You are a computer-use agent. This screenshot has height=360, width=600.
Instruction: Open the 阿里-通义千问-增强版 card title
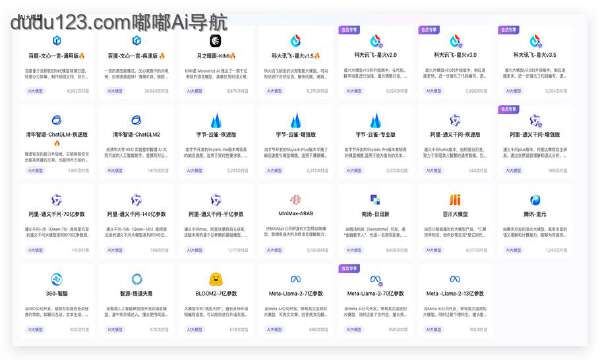pos(535,135)
